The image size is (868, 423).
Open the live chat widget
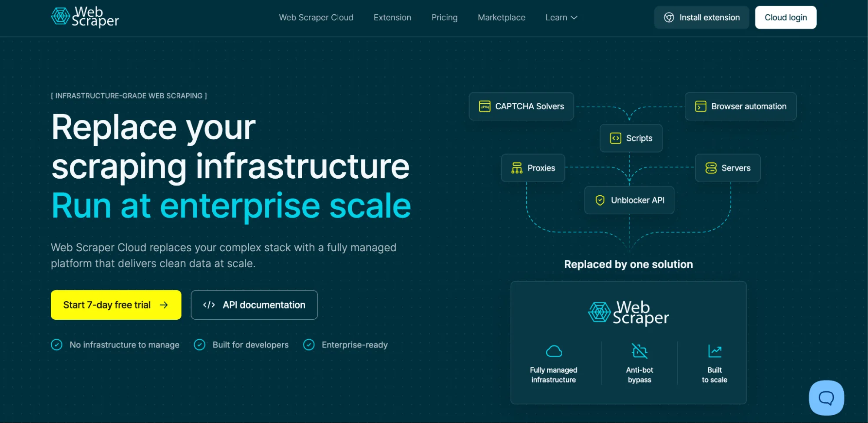pos(826,398)
